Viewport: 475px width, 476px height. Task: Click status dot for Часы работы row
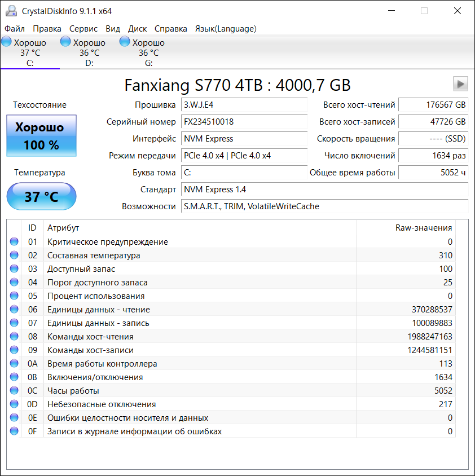click(x=14, y=390)
